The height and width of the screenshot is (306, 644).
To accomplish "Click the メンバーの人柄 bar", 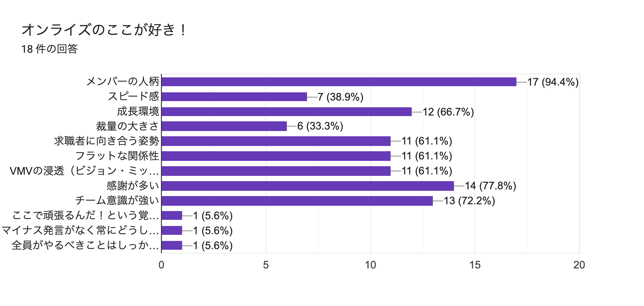I will click(339, 82).
